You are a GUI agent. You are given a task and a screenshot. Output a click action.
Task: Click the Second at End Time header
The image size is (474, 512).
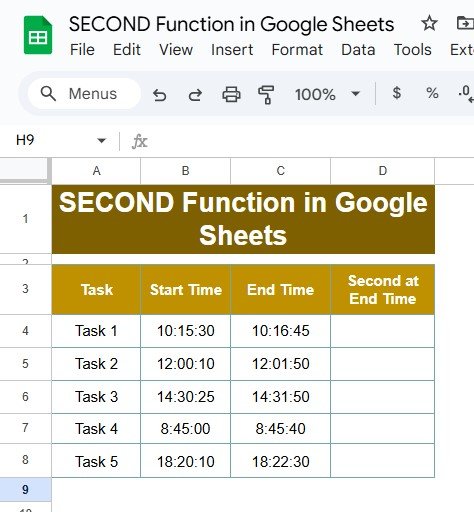(x=383, y=289)
